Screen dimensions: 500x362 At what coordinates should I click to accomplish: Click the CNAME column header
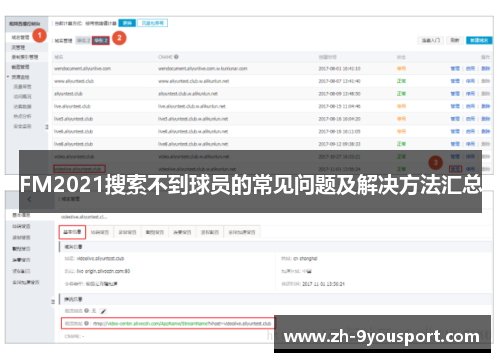click(x=165, y=57)
